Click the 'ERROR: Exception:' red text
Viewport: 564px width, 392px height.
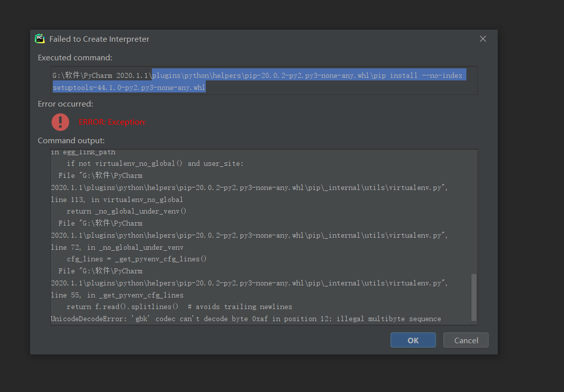coord(113,122)
